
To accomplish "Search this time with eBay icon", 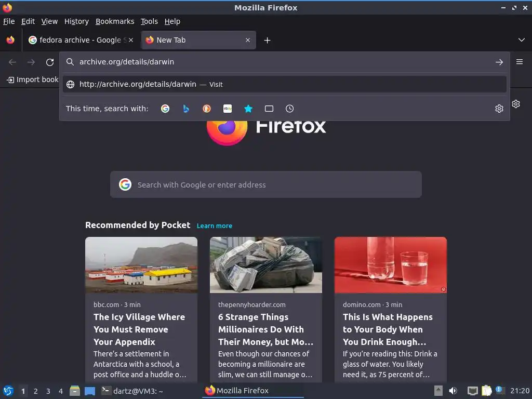I will click(228, 109).
